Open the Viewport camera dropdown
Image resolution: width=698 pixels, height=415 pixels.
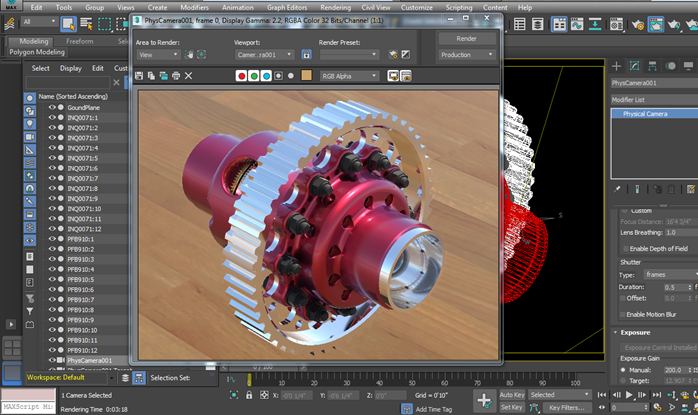[264, 55]
